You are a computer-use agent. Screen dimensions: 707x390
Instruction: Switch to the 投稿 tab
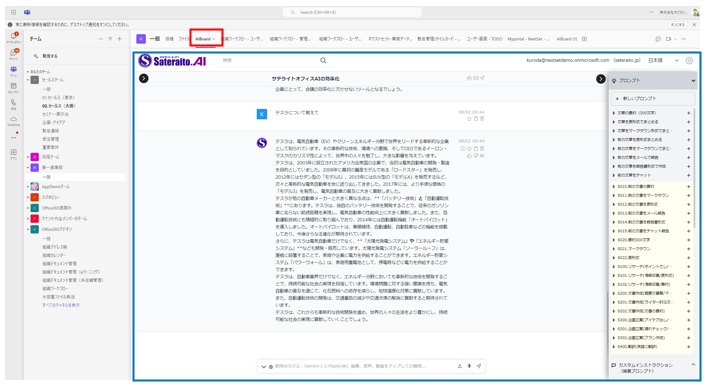click(169, 39)
